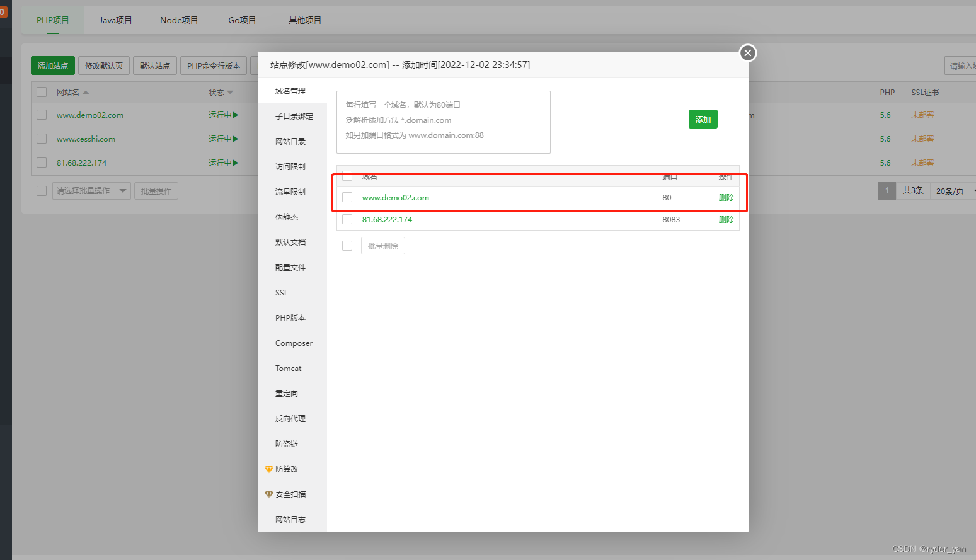This screenshot has height=560, width=976.
Task: Open the 请选择批量操作 dropdown
Action: click(x=91, y=191)
